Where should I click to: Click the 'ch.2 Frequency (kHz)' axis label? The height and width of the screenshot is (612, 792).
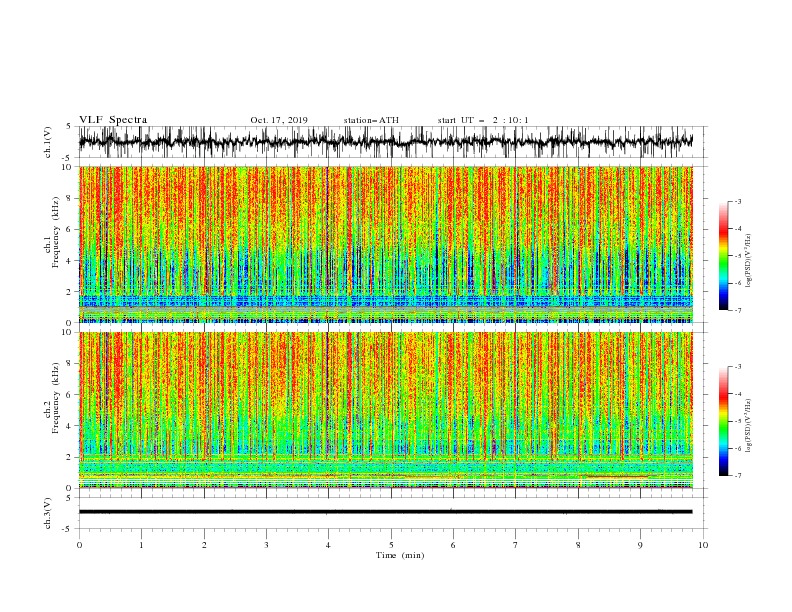pyautogui.click(x=52, y=398)
